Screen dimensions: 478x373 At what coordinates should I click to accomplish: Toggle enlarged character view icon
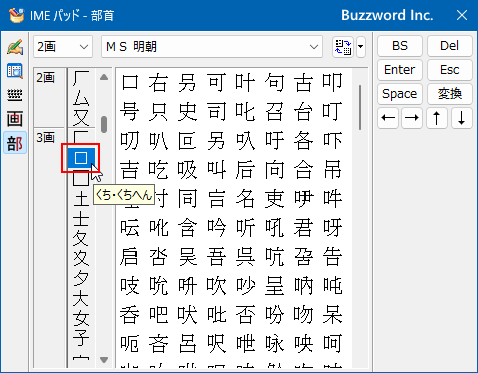343,47
